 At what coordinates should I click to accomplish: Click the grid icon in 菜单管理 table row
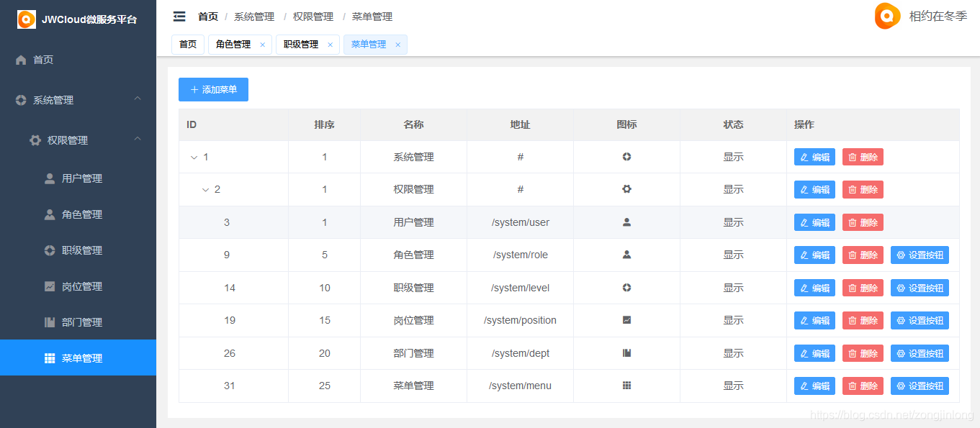click(x=626, y=386)
